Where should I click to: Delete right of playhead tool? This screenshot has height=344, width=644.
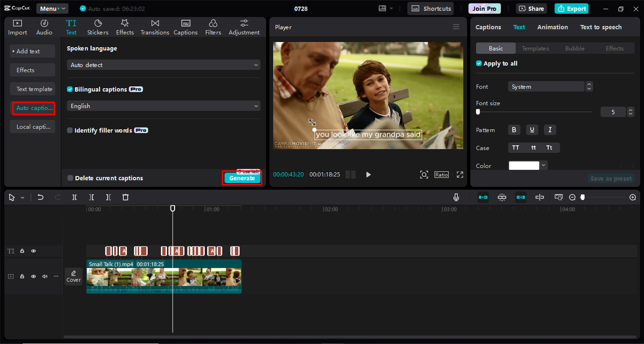pyautogui.click(x=109, y=197)
